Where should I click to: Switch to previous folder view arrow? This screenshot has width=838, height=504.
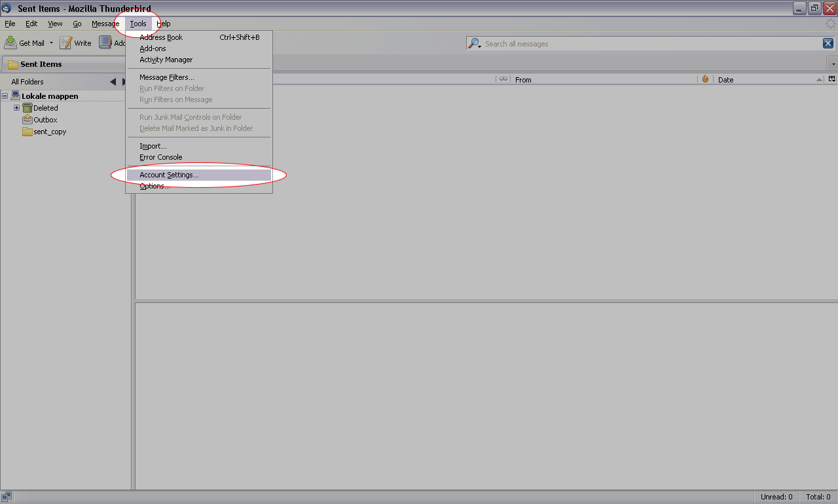point(113,82)
